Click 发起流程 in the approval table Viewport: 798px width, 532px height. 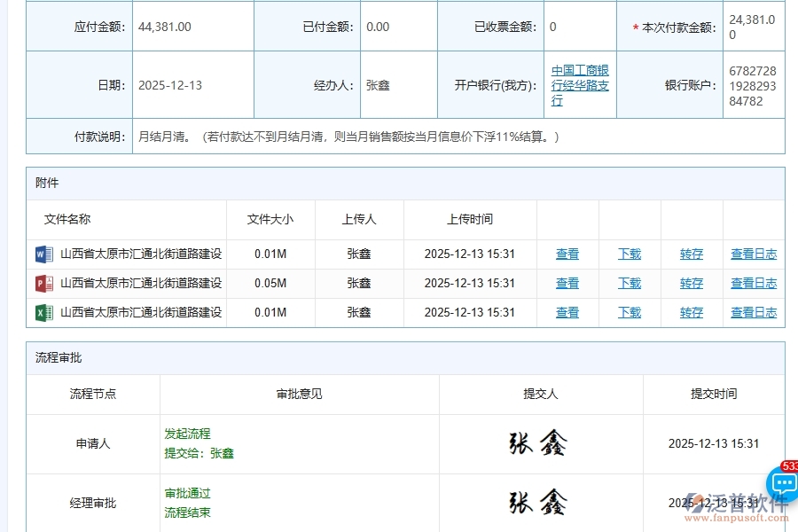pos(186,434)
